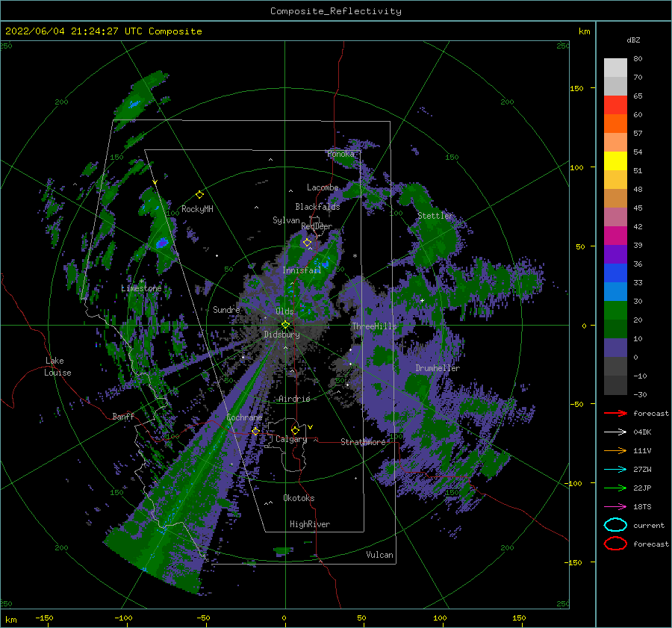Click the HighRiver city label

coord(310,524)
